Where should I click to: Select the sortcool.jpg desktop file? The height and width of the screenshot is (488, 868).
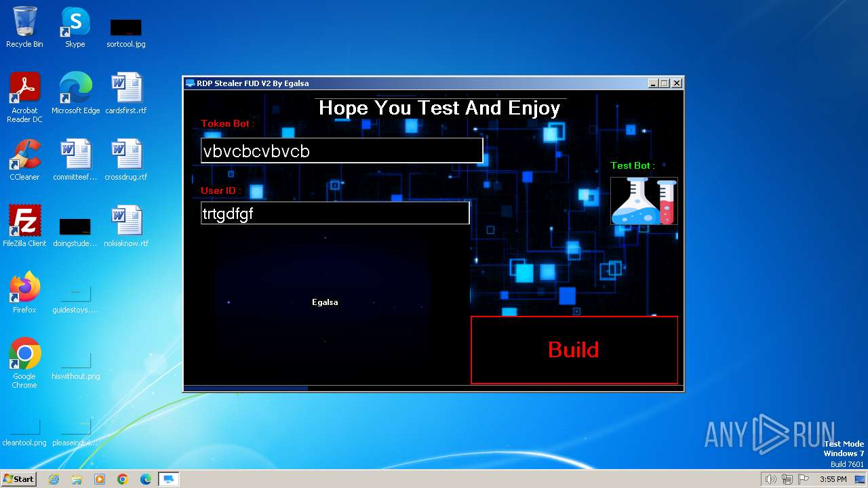point(126,33)
